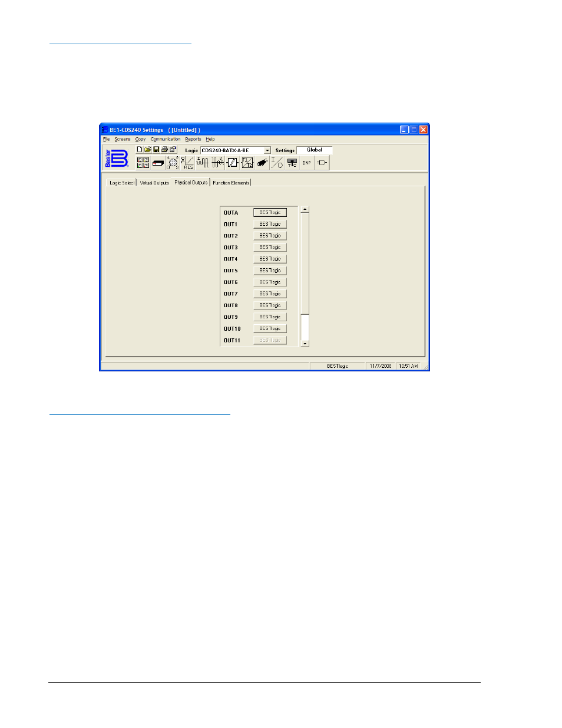Click BESTlogic button for OUT1
Image resolution: width=562 pixels, height=728 pixels.
pyautogui.click(x=270, y=224)
